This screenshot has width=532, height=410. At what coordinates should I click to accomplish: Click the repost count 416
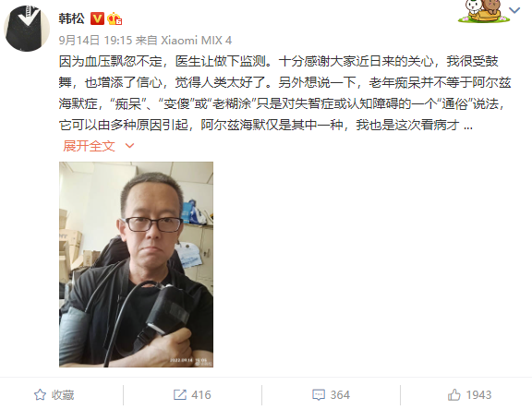click(201, 394)
